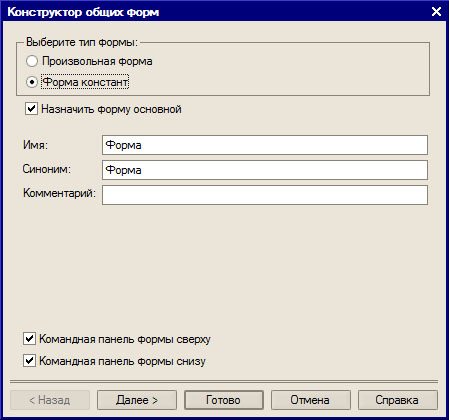Open help via Справка button
This screenshot has height=420, width=449.
[398, 400]
